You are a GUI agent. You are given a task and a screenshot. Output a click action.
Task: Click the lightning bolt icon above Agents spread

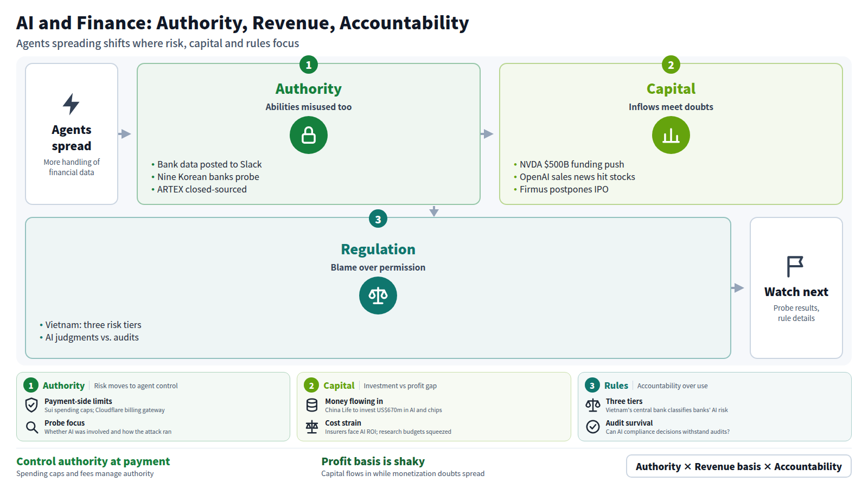coord(71,104)
